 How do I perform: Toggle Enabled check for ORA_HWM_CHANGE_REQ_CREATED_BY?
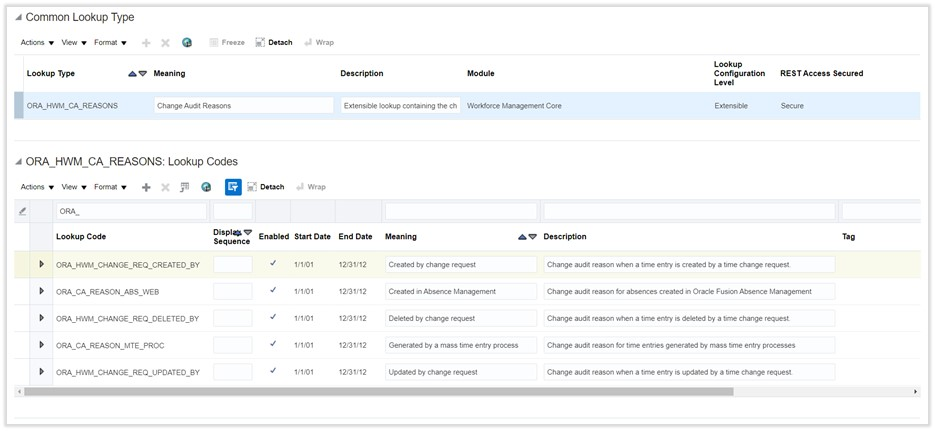[273, 264]
